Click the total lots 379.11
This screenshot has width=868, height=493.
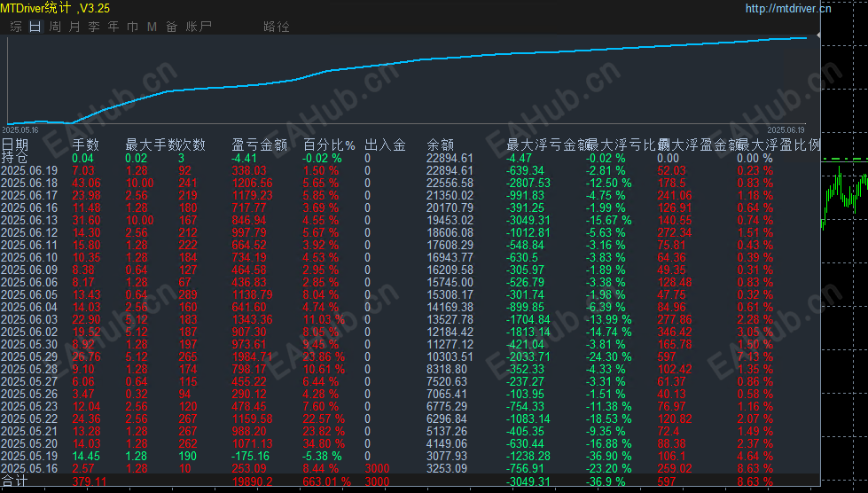point(90,481)
